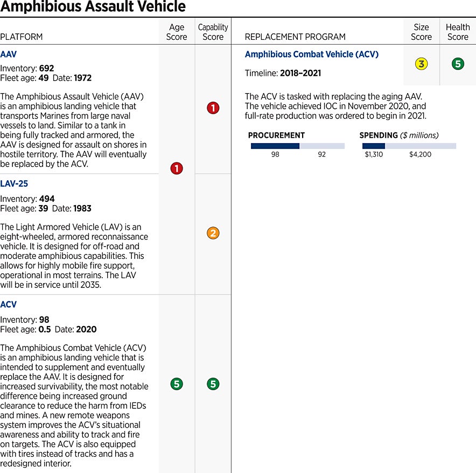Select the green ACV Capability Score 5 circle
476x473 pixels.
click(x=213, y=384)
